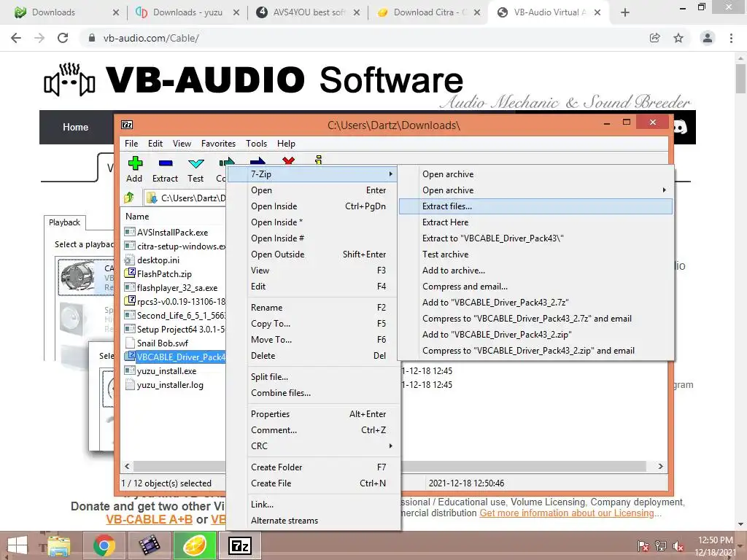The width and height of the screenshot is (747, 560).
Task: Select Add to "VBCABLE_Driver_Pack43_2.zip"
Action: click(535, 334)
